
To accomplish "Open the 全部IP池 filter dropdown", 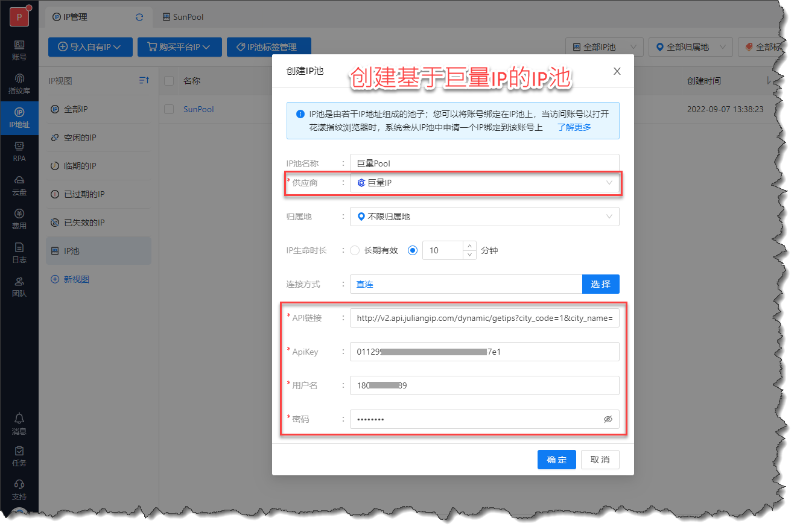I will click(x=604, y=47).
